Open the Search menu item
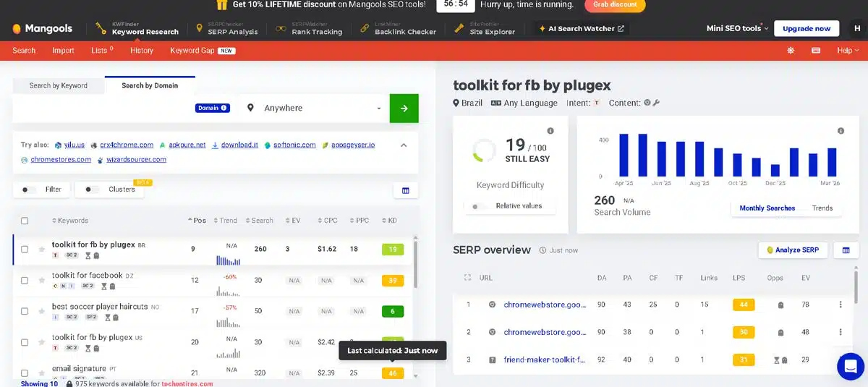This screenshot has height=387, width=868. point(24,51)
